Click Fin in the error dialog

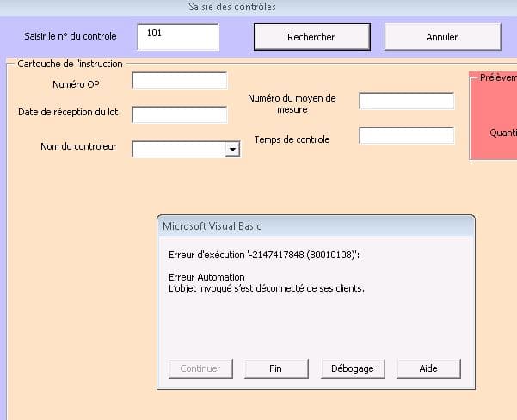pyautogui.click(x=275, y=368)
